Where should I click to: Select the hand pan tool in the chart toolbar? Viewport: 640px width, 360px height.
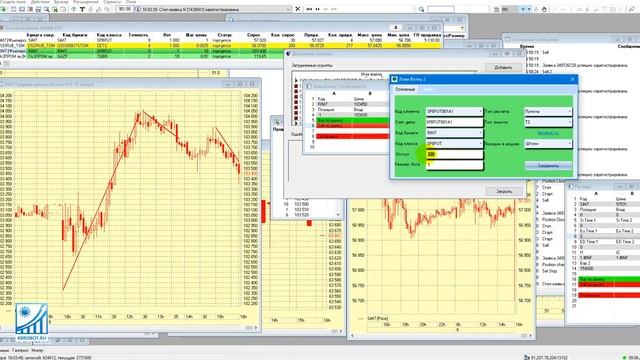[x=544, y=9]
